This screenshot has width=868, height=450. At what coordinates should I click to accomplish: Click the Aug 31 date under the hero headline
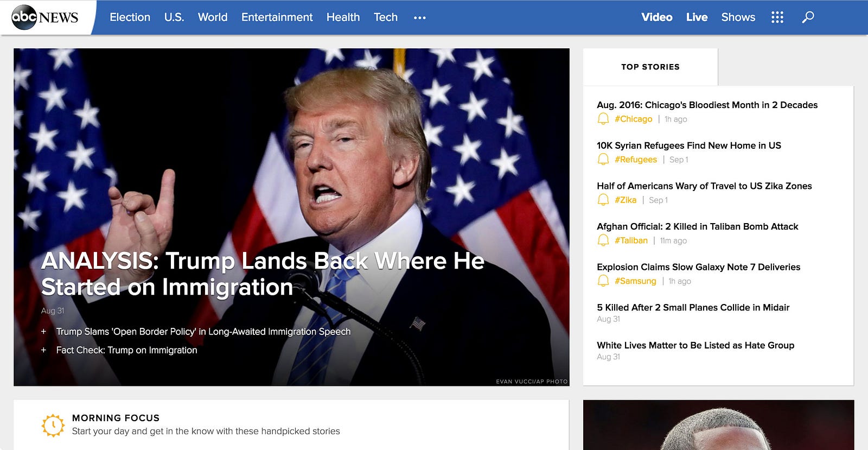(53, 311)
